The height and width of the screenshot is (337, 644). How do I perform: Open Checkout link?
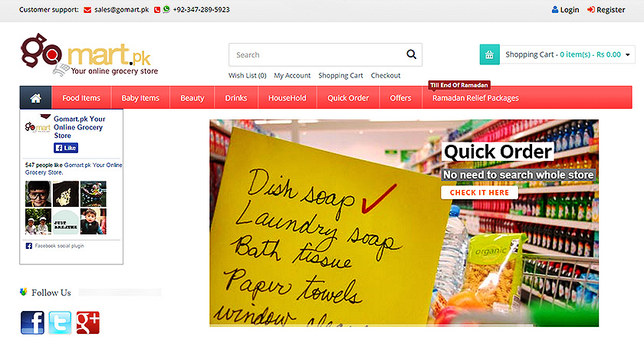coord(386,76)
